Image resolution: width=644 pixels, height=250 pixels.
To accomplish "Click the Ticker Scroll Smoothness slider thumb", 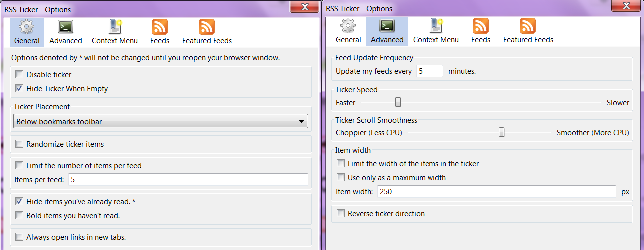I will click(502, 132).
